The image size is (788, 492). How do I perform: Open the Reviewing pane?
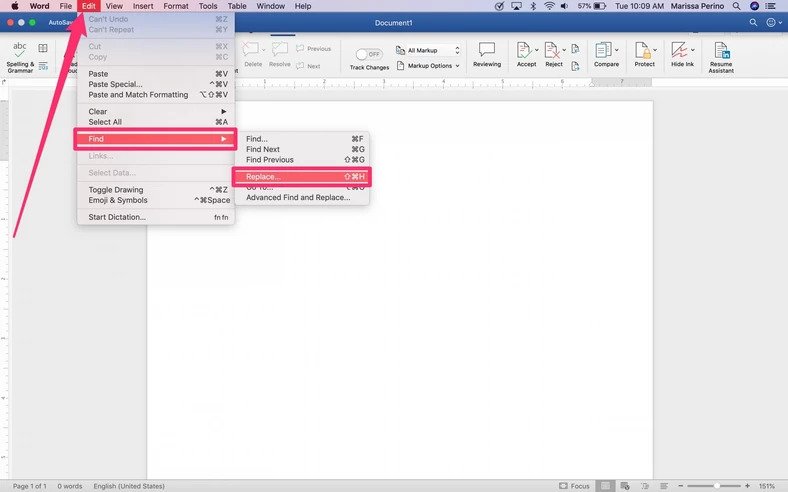pos(486,55)
